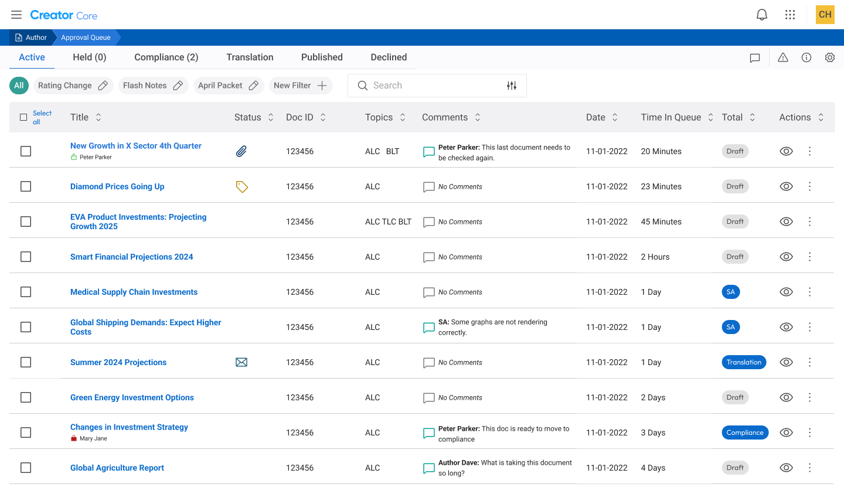Screen dimensions: 844x504
Task: Preview New Growth in X Sector with eye icon
Action: (787, 151)
